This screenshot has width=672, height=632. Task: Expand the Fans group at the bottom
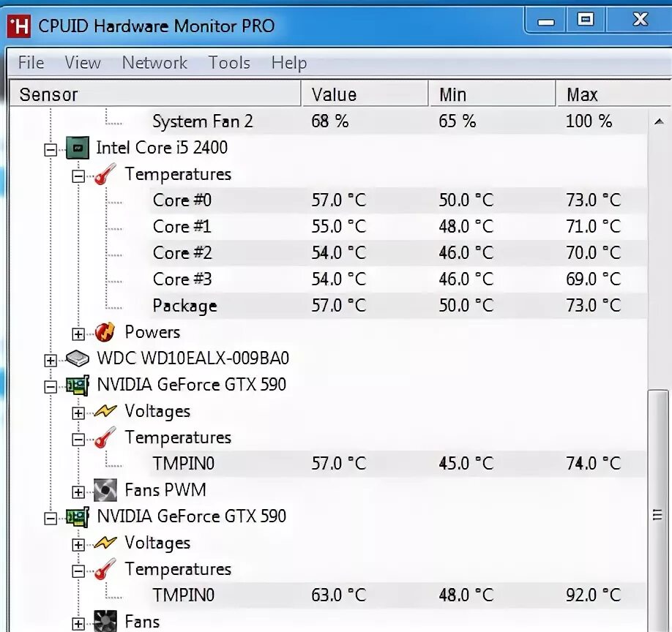click(78, 624)
